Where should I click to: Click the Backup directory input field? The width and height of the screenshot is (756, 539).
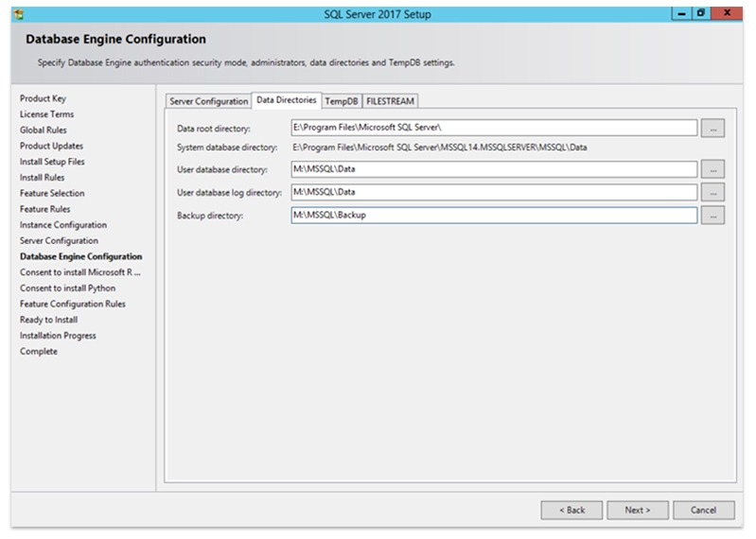(494, 216)
